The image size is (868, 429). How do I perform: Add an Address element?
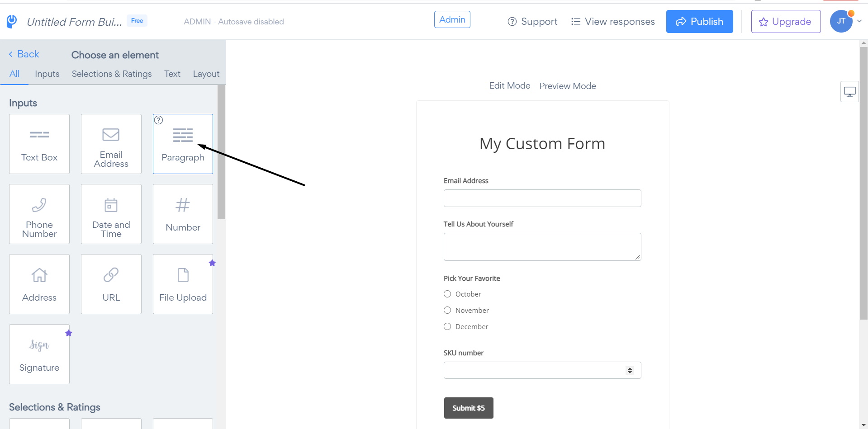coord(39,284)
